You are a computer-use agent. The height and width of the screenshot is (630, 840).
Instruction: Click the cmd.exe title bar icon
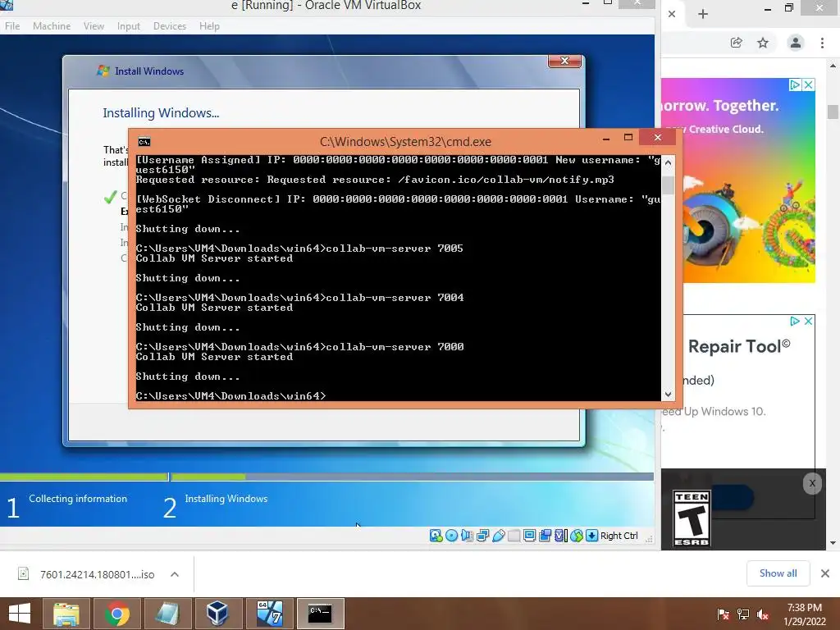144,141
